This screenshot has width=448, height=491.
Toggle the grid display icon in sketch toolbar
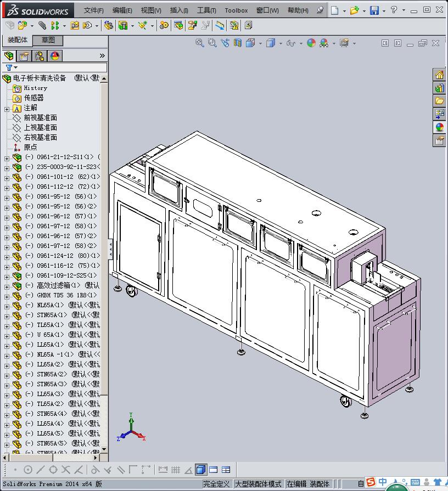point(176,470)
